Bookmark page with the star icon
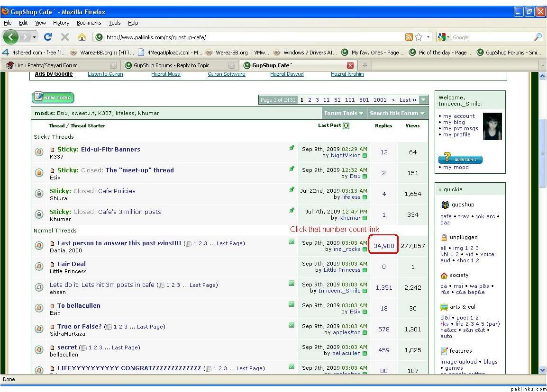 coord(419,37)
